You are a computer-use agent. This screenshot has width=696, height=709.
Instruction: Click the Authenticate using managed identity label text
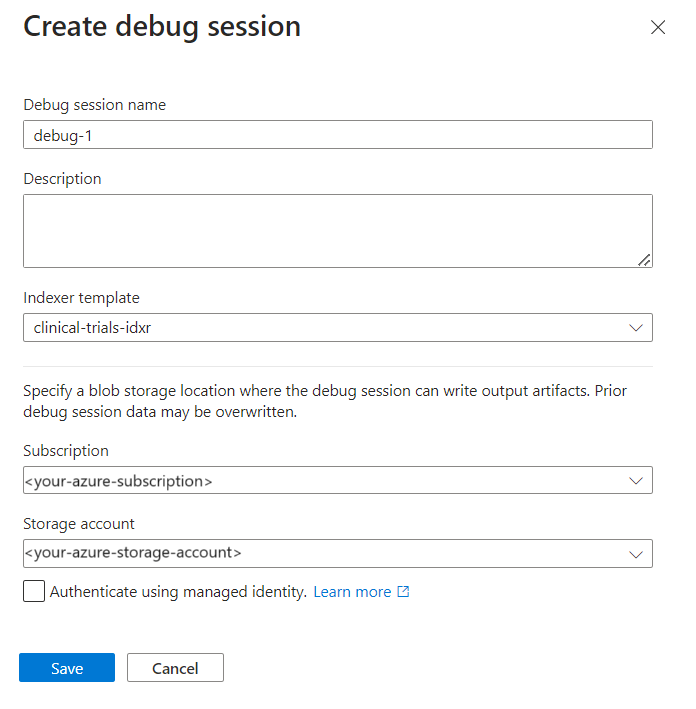178,592
